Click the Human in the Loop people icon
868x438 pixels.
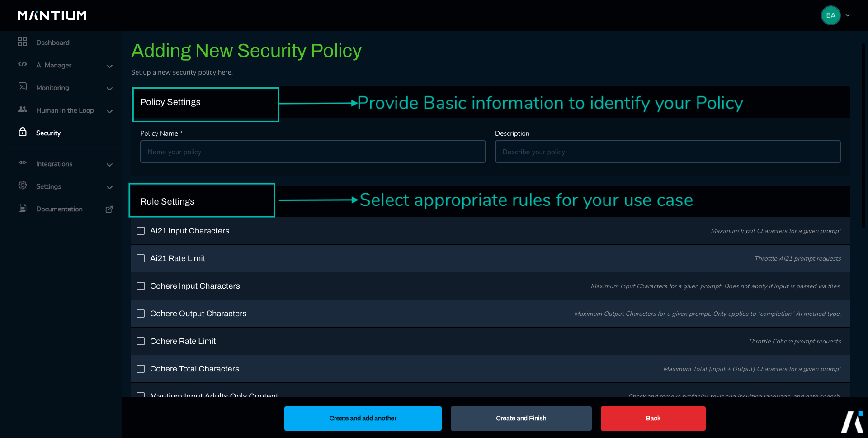[x=23, y=109]
